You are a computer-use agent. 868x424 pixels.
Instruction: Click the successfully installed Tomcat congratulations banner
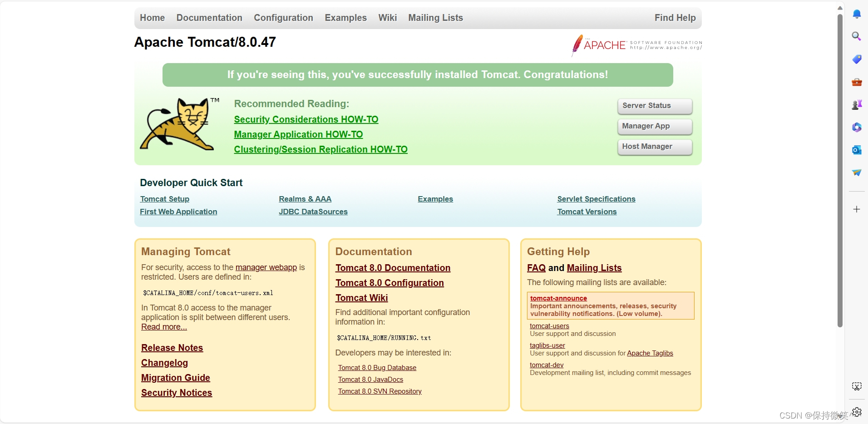point(418,75)
